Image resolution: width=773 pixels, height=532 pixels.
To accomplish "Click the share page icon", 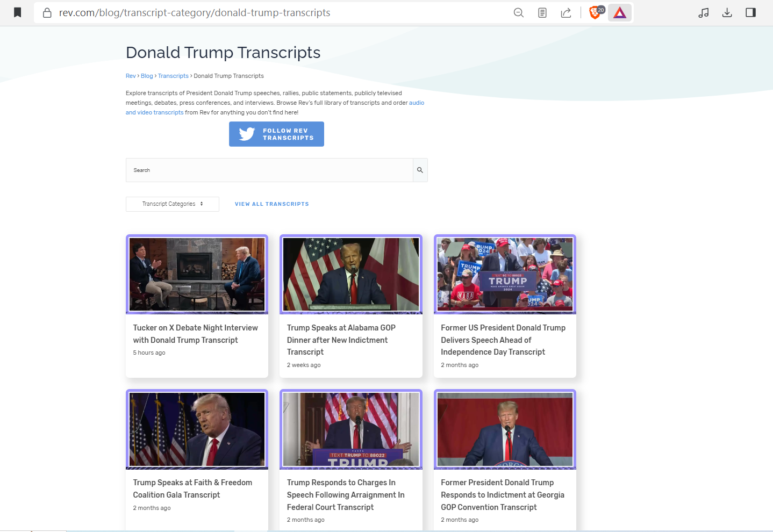I will 566,12.
